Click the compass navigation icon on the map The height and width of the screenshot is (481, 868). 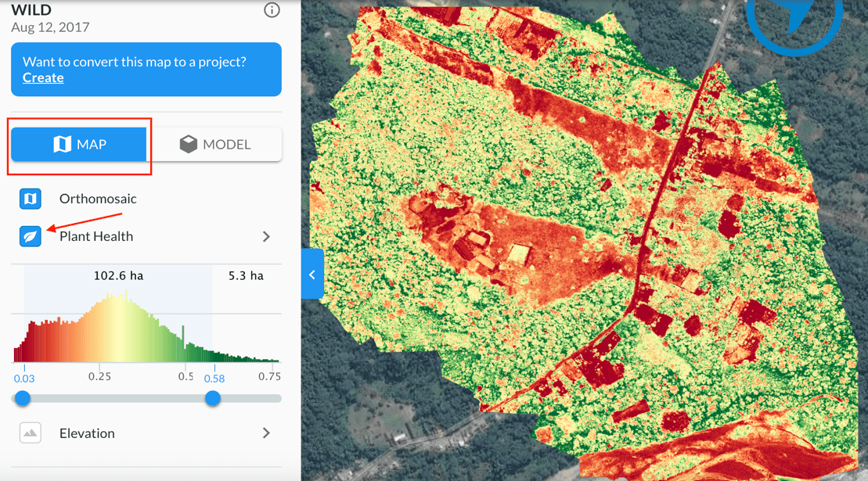[x=795, y=22]
